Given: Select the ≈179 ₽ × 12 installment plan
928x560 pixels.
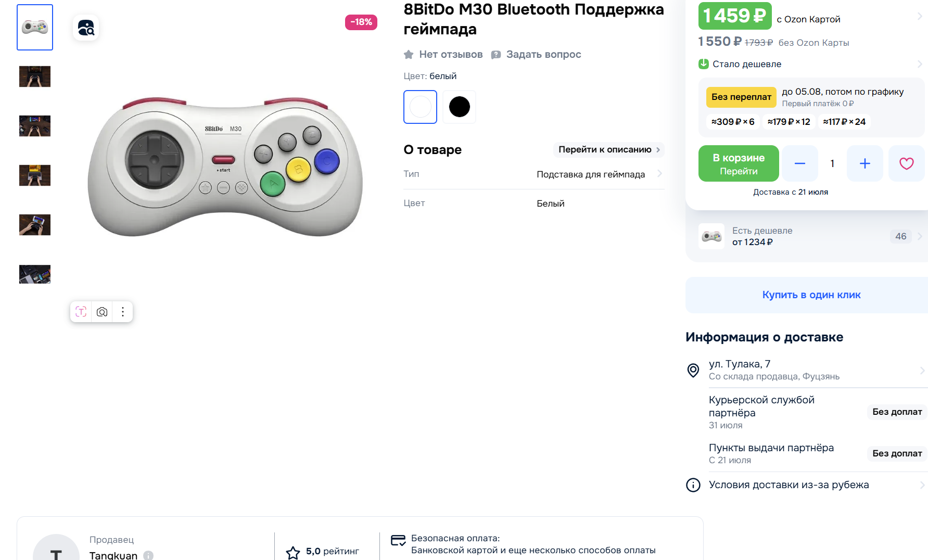Looking at the screenshot, I should (789, 122).
